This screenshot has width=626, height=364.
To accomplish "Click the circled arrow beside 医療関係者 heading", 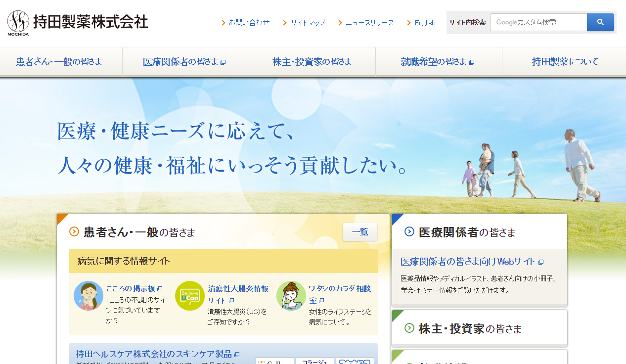I will point(409,231).
